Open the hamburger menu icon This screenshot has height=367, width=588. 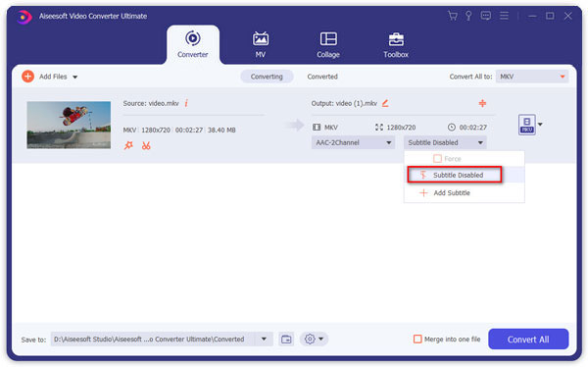[504, 16]
